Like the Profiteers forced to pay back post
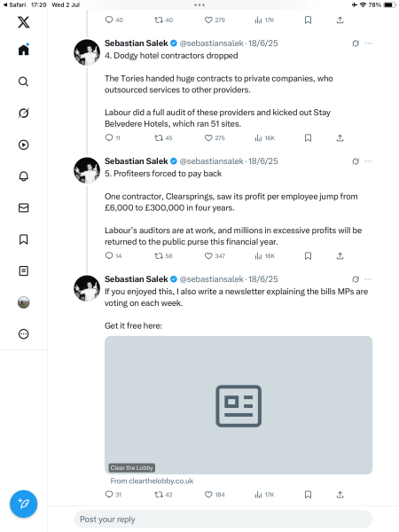 click(x=215, y=256)
